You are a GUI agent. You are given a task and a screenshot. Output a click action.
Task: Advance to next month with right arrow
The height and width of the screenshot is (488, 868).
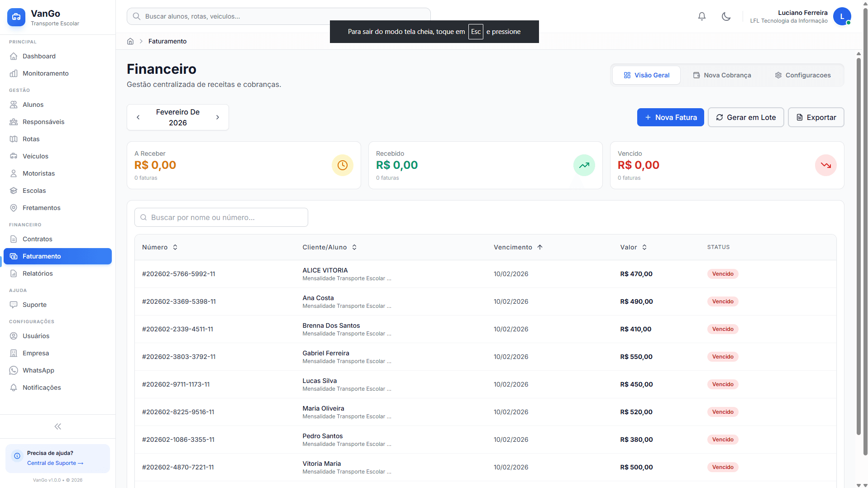217,117
